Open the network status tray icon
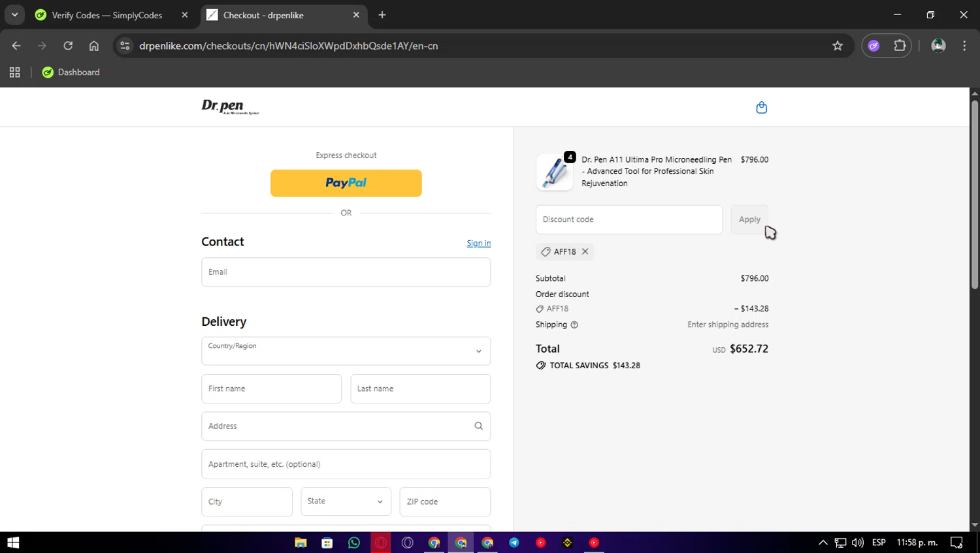The width and height of the screenshot is (980, 553). tap(841, 543)
